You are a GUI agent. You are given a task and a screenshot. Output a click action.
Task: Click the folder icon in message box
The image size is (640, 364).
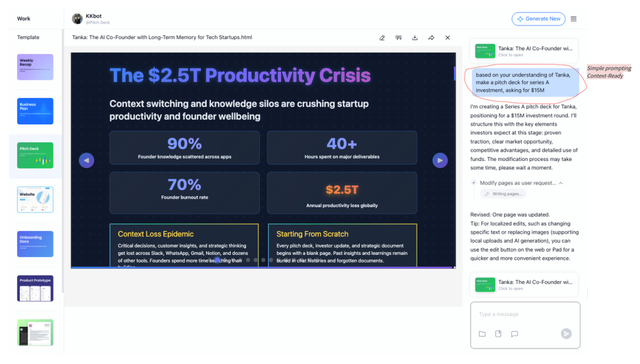pyautogui.click(x=482, y=334)
